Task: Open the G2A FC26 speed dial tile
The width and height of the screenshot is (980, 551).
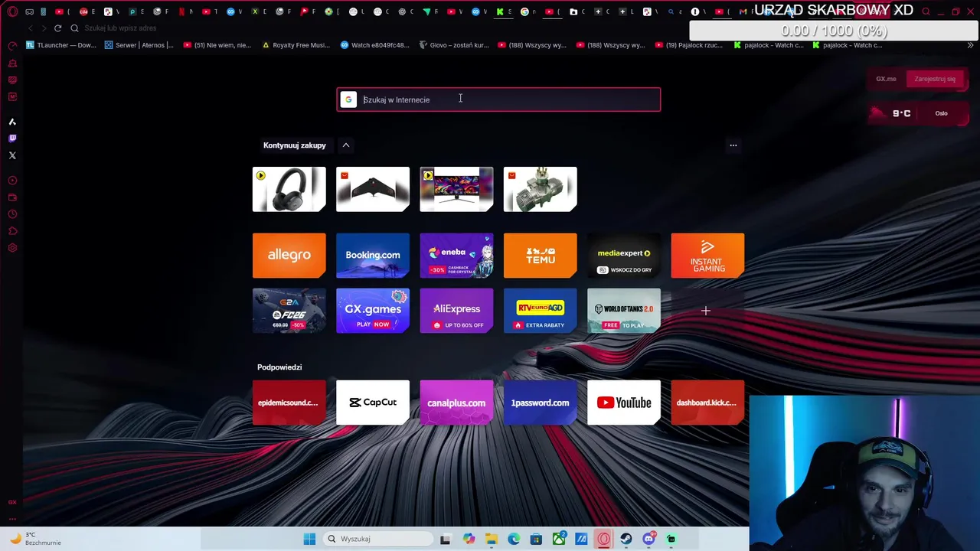Action: 289,311
